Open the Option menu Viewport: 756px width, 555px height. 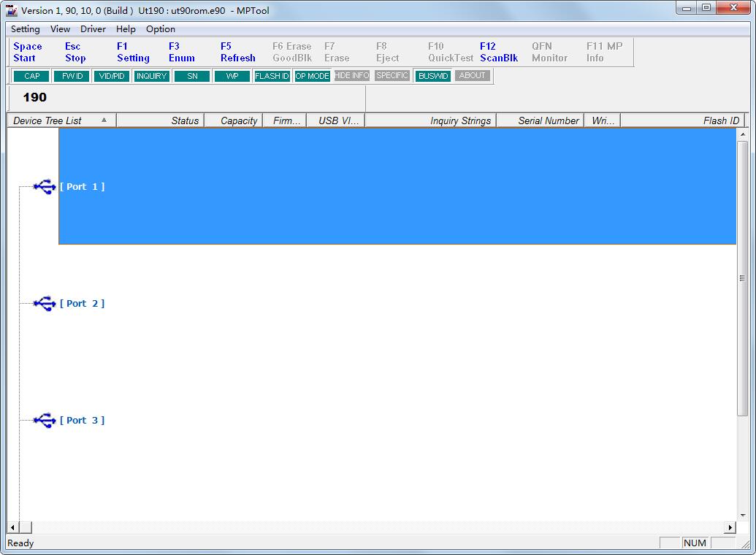[x=161, y=29]
